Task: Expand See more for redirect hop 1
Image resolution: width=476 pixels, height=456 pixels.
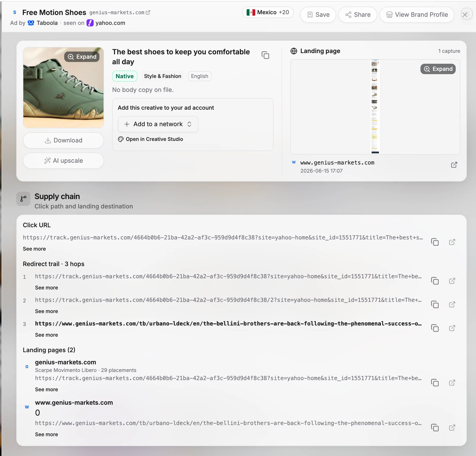Action: pos(46,288)
